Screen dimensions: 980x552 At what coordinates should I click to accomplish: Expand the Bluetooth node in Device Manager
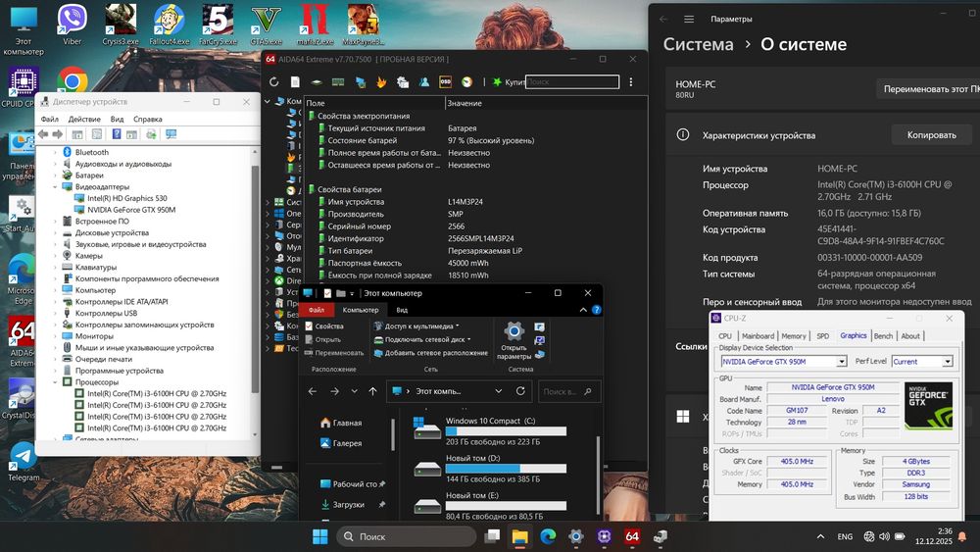pos(55,153)
